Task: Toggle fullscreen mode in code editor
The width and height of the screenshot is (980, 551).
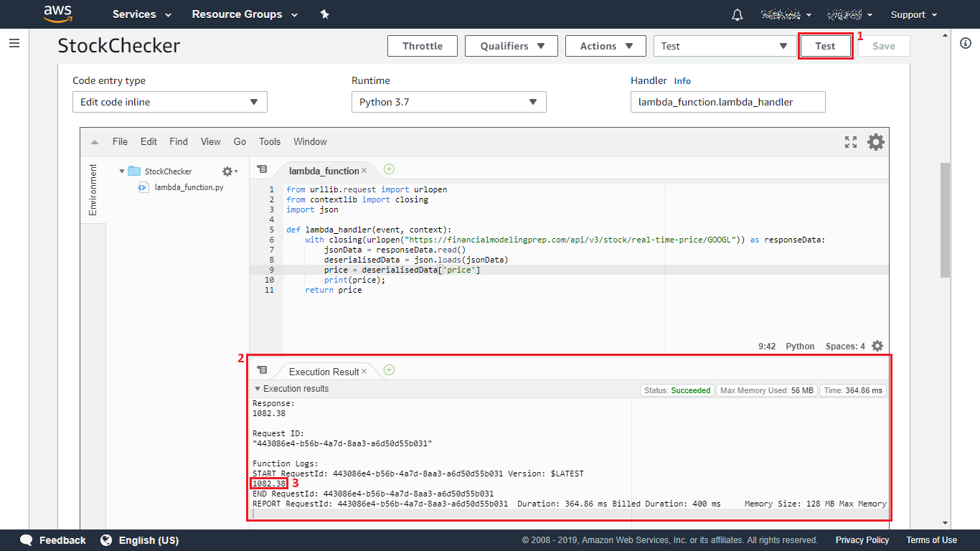Action: tap(851, 142)
